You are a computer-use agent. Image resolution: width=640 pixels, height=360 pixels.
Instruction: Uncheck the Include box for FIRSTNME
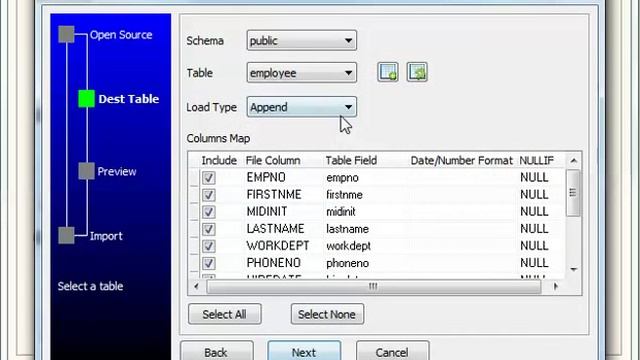click(x=209, y=195)
